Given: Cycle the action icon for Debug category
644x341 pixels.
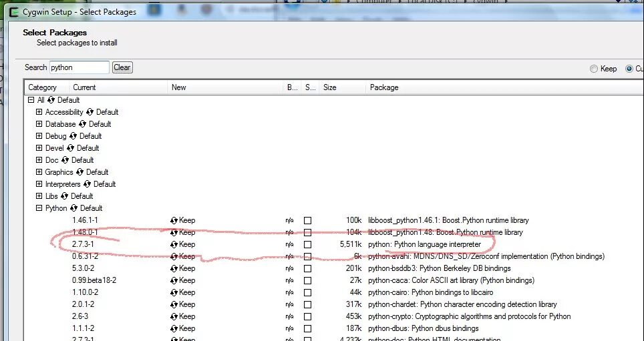Looking at the screenshot, I should click(73, 136).
